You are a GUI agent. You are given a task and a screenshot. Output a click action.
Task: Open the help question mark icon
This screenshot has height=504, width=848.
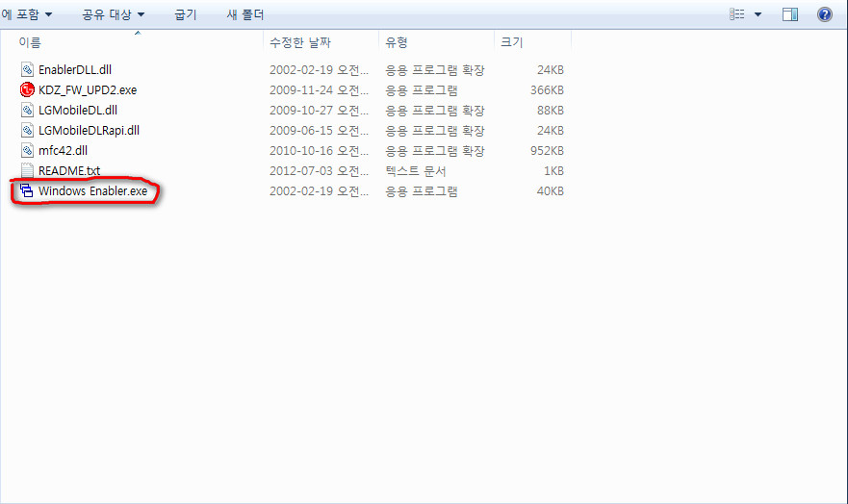pyautogui.click(x=825, y=14)
